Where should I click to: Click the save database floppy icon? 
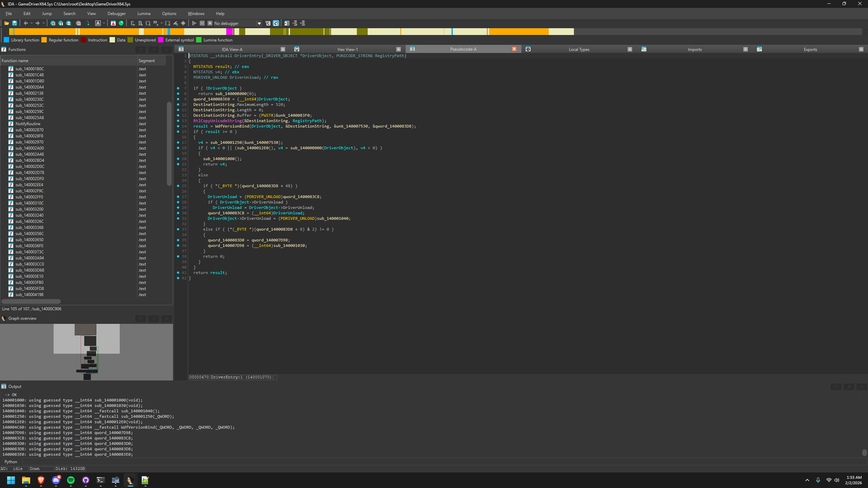pyautogui.click(x=15, y=23)
